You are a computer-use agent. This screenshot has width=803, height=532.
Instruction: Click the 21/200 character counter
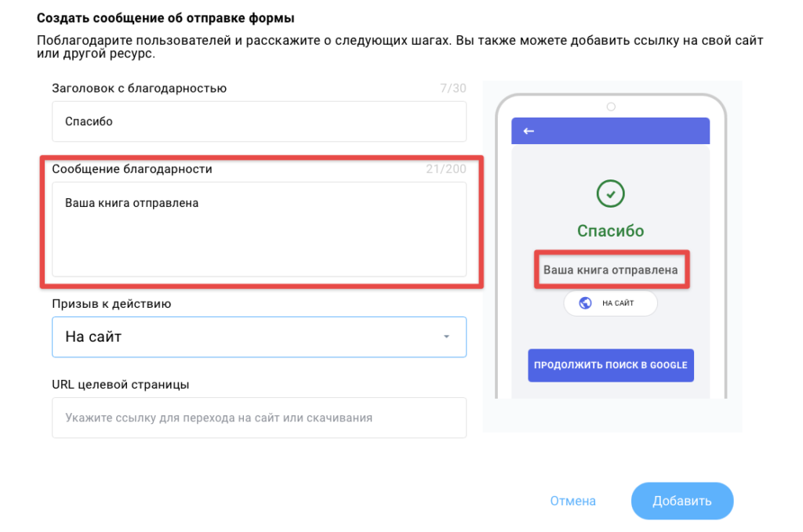[446, 169]
